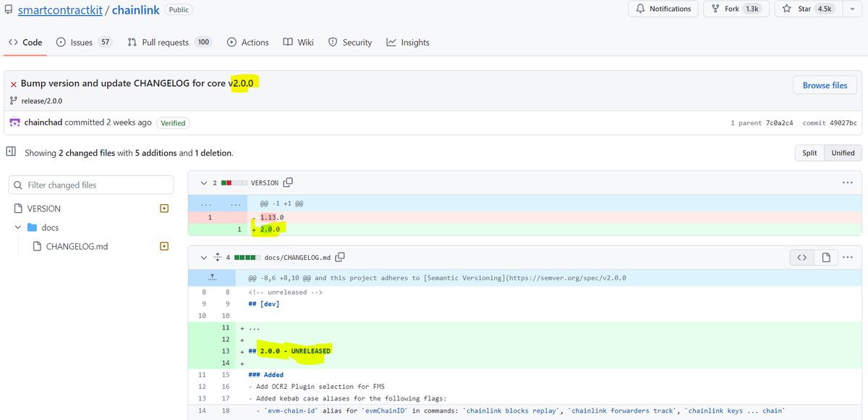Click the branch icon beside release/2.0.0
The image size is (868, 420).
pos(14,101)
